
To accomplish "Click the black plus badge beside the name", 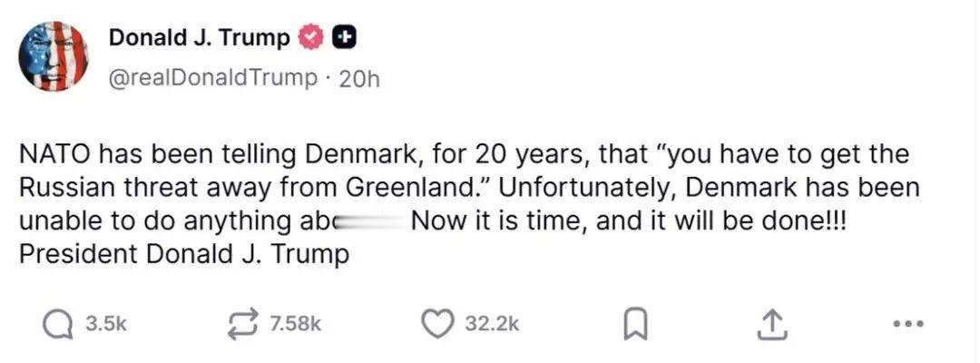I will pos(344,38).
